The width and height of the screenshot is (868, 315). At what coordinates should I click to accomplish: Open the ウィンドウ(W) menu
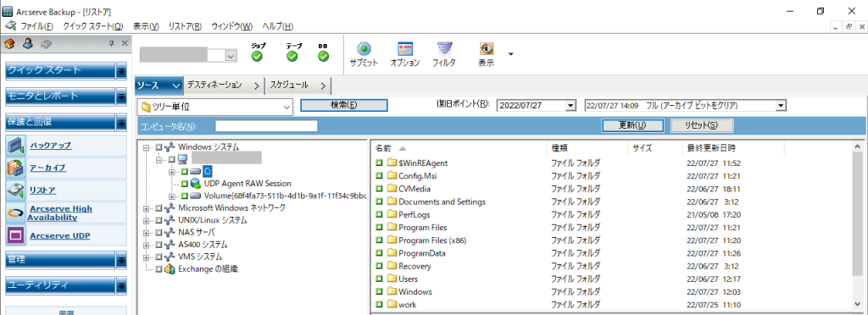232,26
